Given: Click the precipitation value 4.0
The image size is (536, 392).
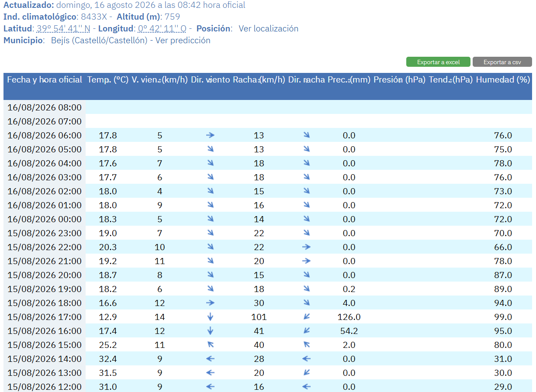Looking at the screenshot, I should (349, 303).
